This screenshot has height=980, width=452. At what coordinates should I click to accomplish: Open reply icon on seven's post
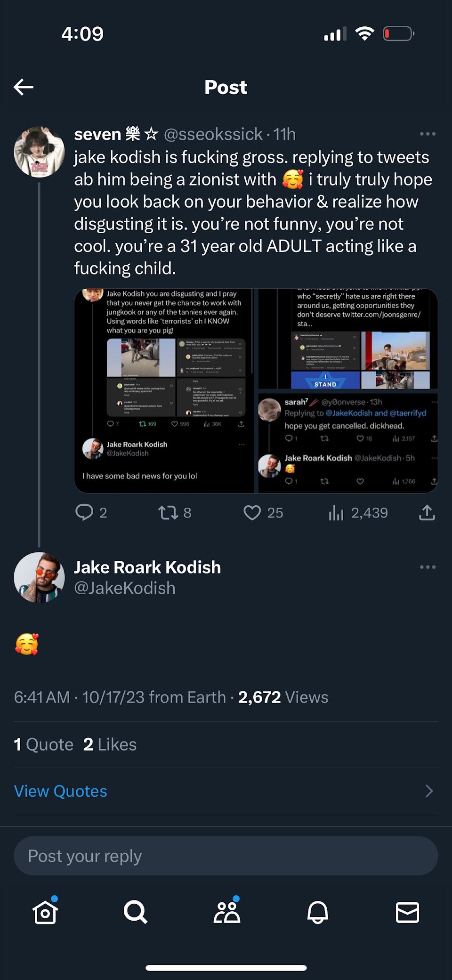(84, 512)
